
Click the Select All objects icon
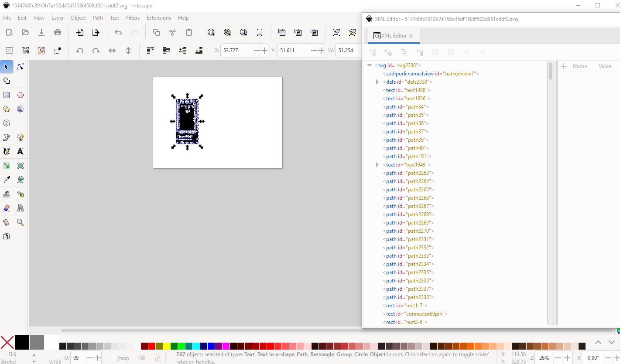pos(9,51)
